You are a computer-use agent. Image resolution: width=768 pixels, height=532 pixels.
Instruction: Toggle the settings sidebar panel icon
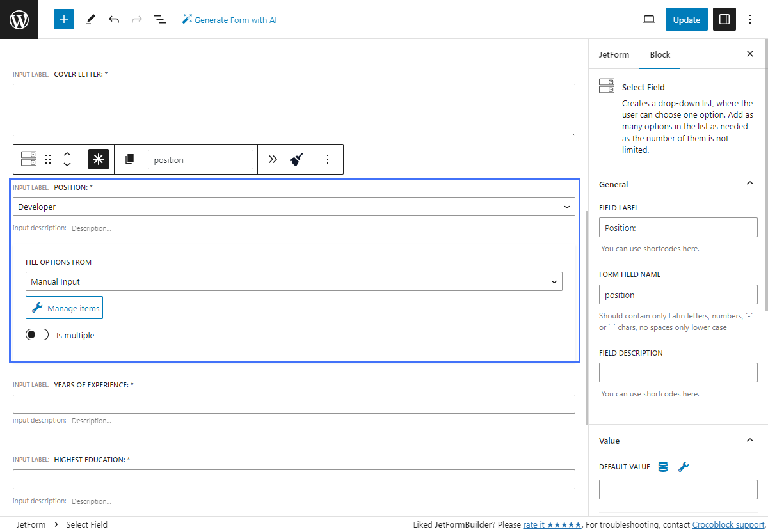724,19
